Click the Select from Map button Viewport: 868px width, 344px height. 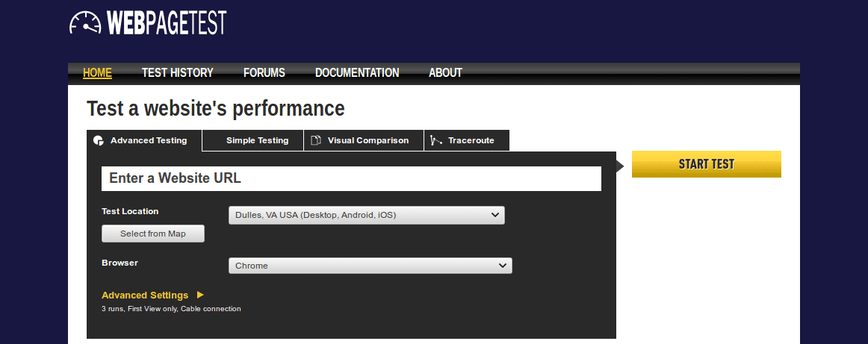pos(153,234)
